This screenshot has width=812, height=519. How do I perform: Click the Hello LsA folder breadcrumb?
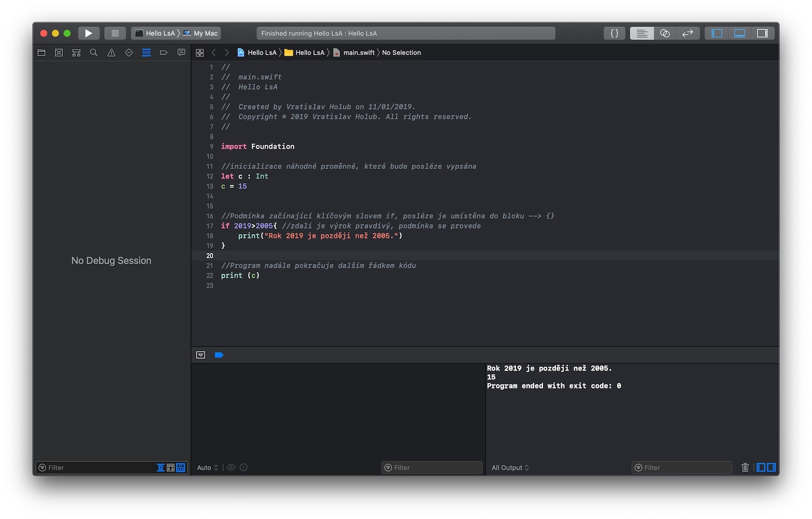click(x=309, y=52)
